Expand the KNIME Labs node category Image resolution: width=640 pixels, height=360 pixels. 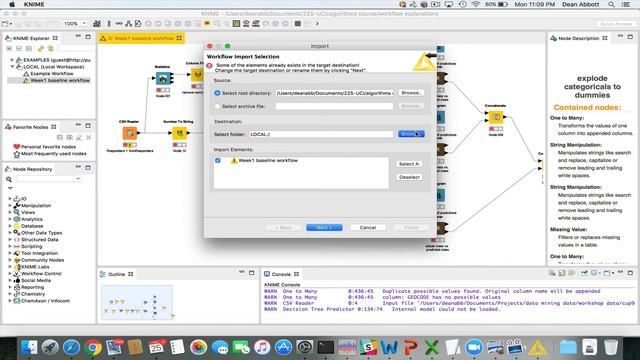(10, 267)
